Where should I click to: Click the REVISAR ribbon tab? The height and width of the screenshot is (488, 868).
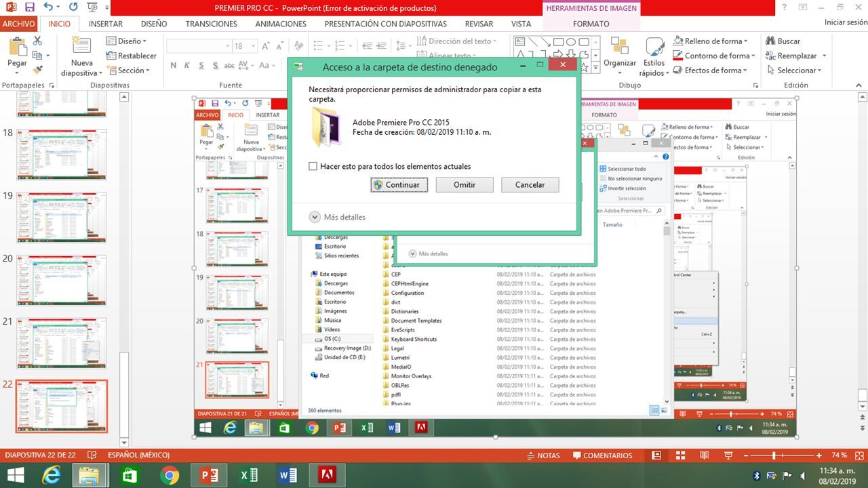[x=479, y=24]
